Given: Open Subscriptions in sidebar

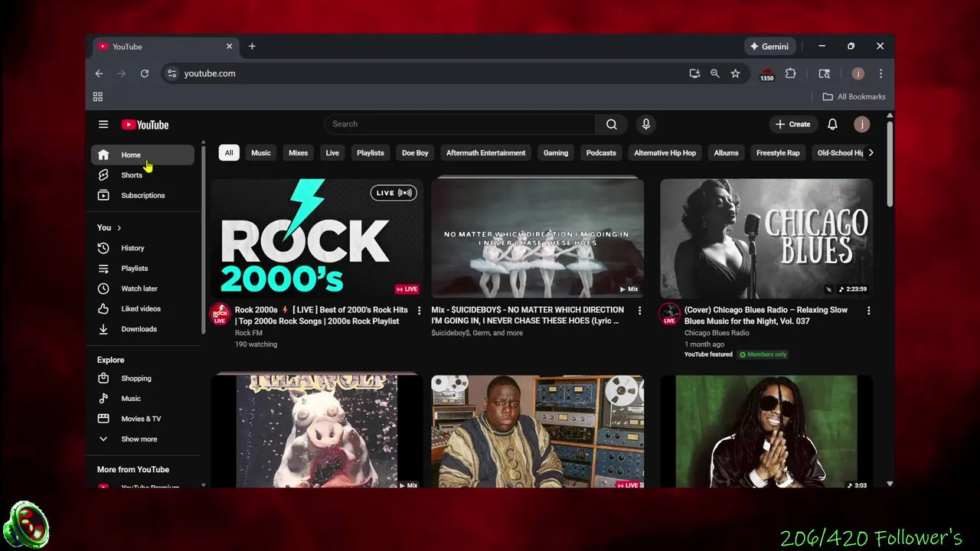Looking at the screenshot, I should coord(142,195).
